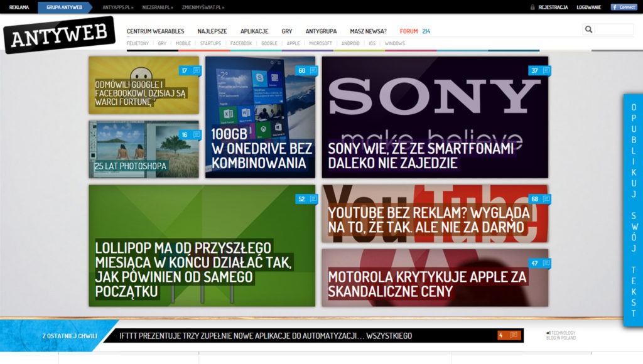Open comments badge on YouTube article
This screenshot has width=643, height=364.
(x=539, y=199)
